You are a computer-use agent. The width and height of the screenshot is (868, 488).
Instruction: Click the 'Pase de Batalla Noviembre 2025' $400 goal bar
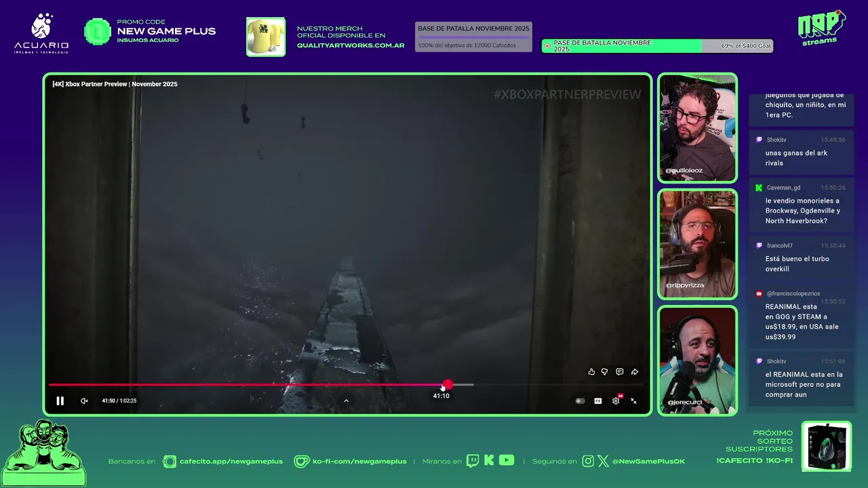pos(657,46)
